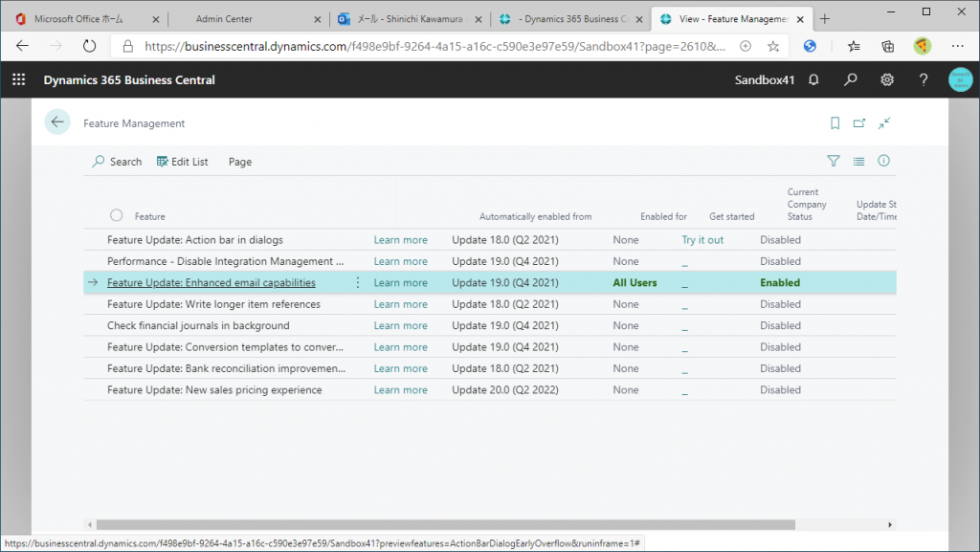Click the blue browser extension icon
This screenshot has height=552, width=980.
pyautogui.click(x=810, y=46)
